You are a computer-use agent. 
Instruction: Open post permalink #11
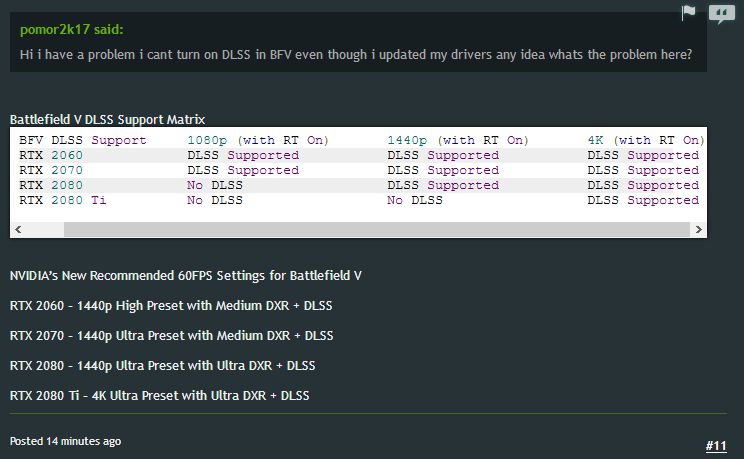pos(716,446)
